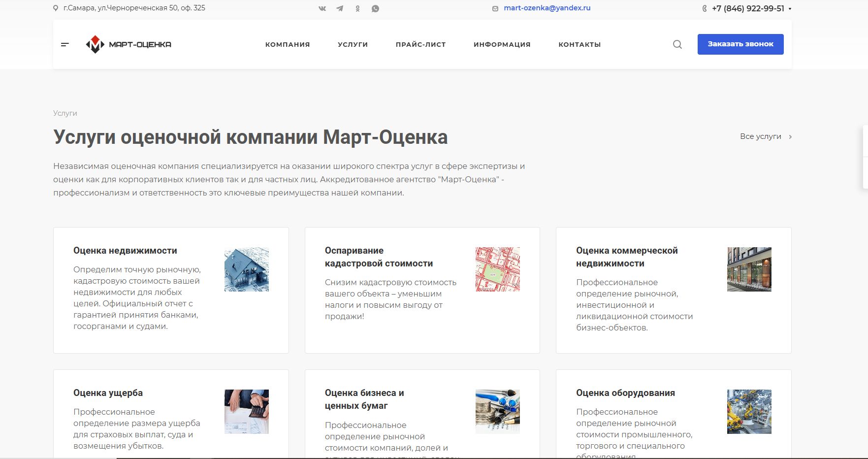
Task: Open the Все услуги link
Action: [x=761, y=136]
